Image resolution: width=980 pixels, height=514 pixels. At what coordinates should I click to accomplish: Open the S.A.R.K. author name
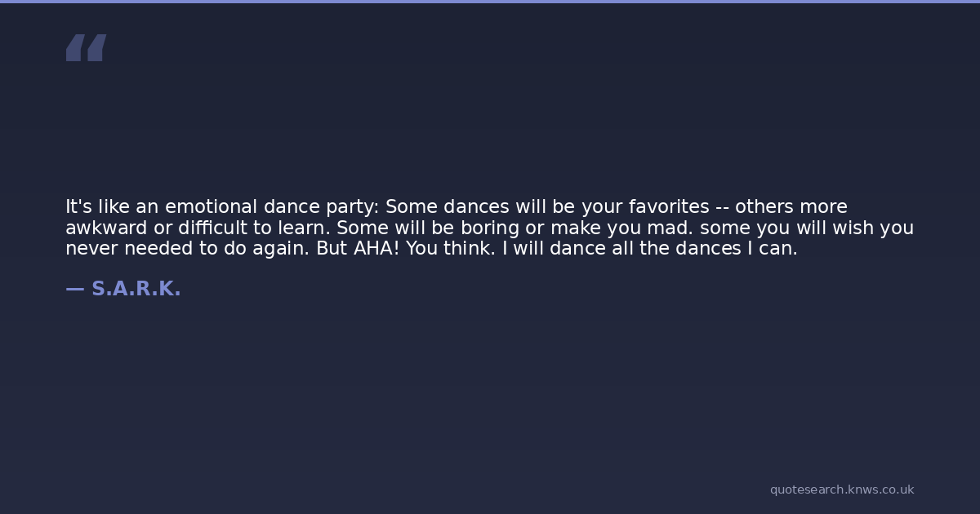[x=136, y=289]
